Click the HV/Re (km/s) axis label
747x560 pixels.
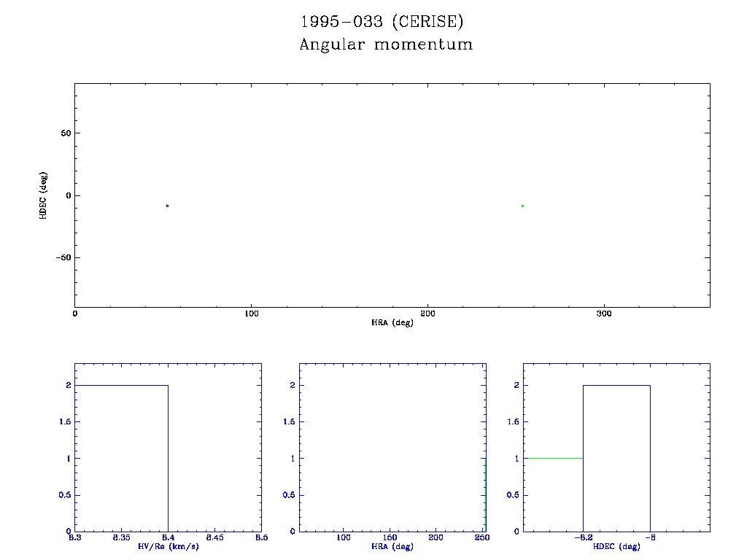pyautogui.click(x=168, y=546)
